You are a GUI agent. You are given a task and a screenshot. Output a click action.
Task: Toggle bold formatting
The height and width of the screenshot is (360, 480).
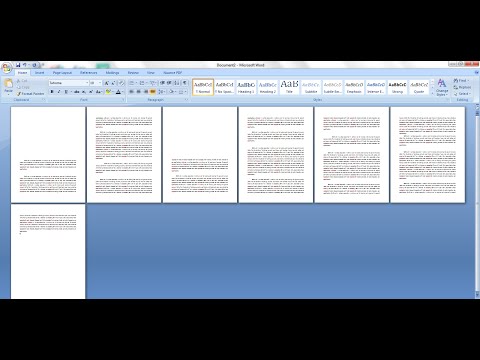pyautogui.click(x=52, y=92)
